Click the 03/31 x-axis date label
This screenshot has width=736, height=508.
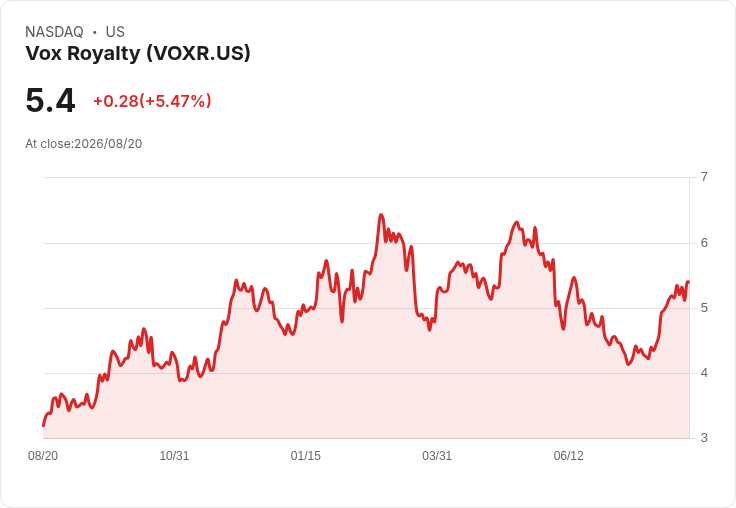pos(437,456)
